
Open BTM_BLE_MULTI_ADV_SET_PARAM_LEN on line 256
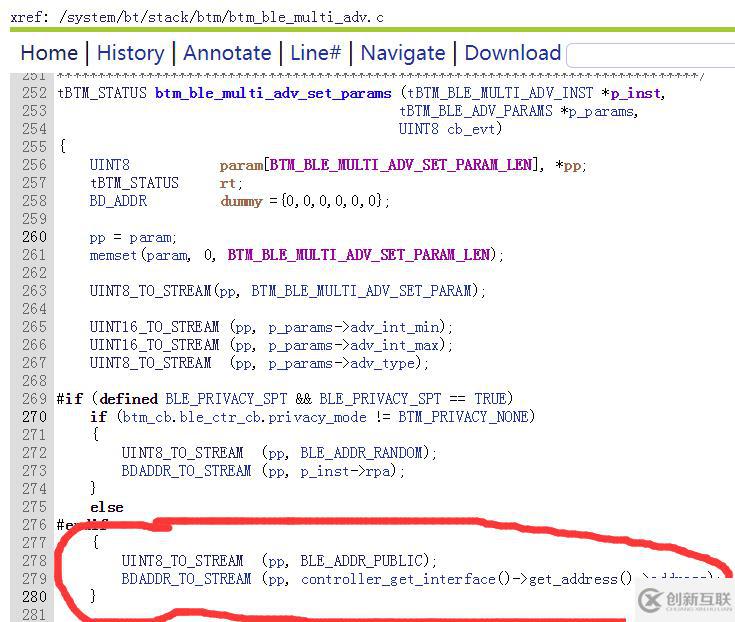pos(401,165)
